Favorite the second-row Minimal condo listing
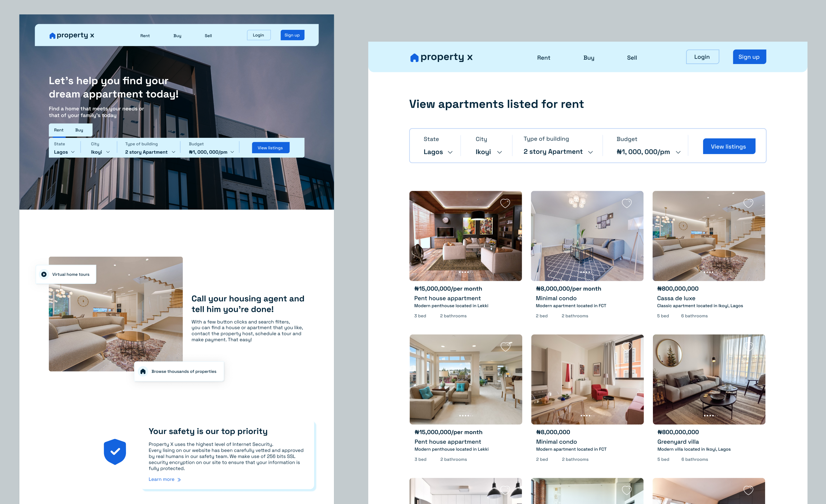 point(627,347)
